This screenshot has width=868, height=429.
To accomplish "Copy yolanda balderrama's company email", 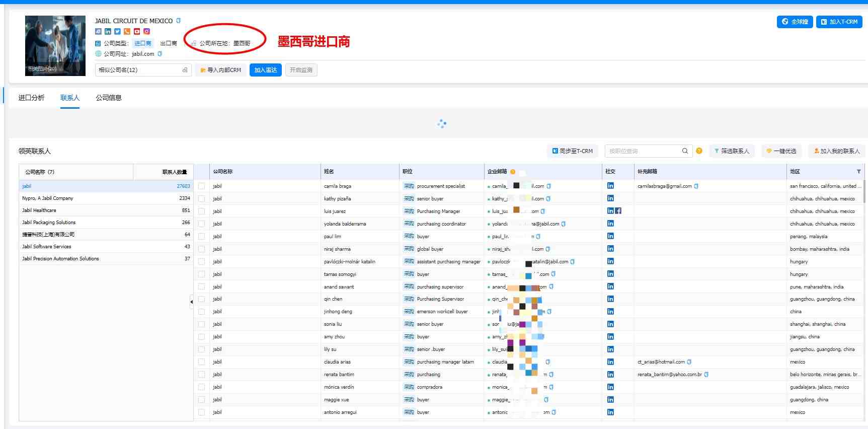I will (x=564, y=224).
